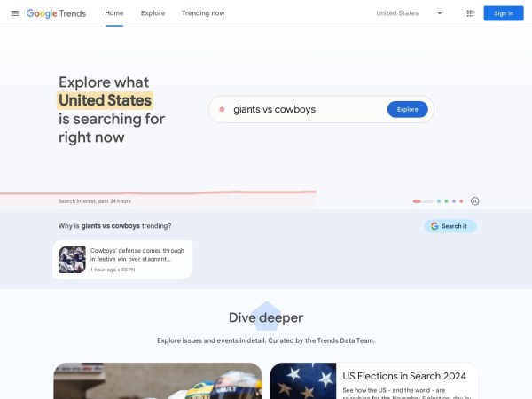The image size is (532, 399).
Task: Select the blue carousel indicator dot
Action: pyautogui.click(x=439, y=201)
